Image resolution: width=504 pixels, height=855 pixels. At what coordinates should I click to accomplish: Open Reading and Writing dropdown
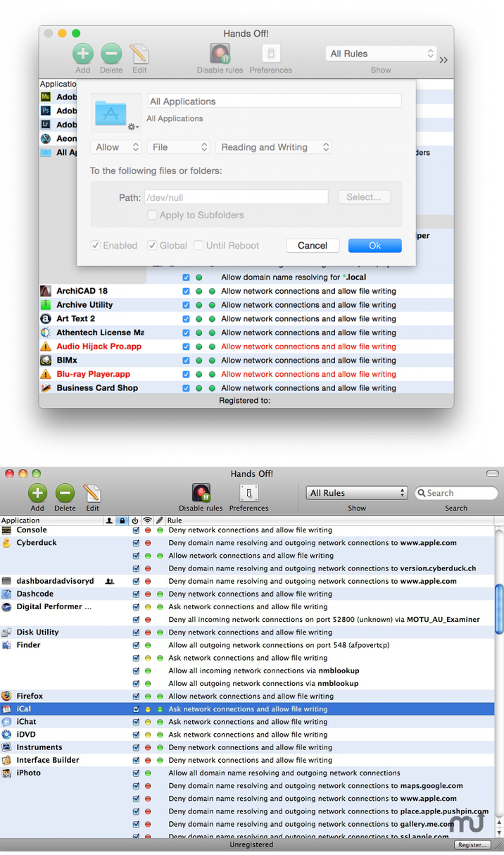coord(274,147)
